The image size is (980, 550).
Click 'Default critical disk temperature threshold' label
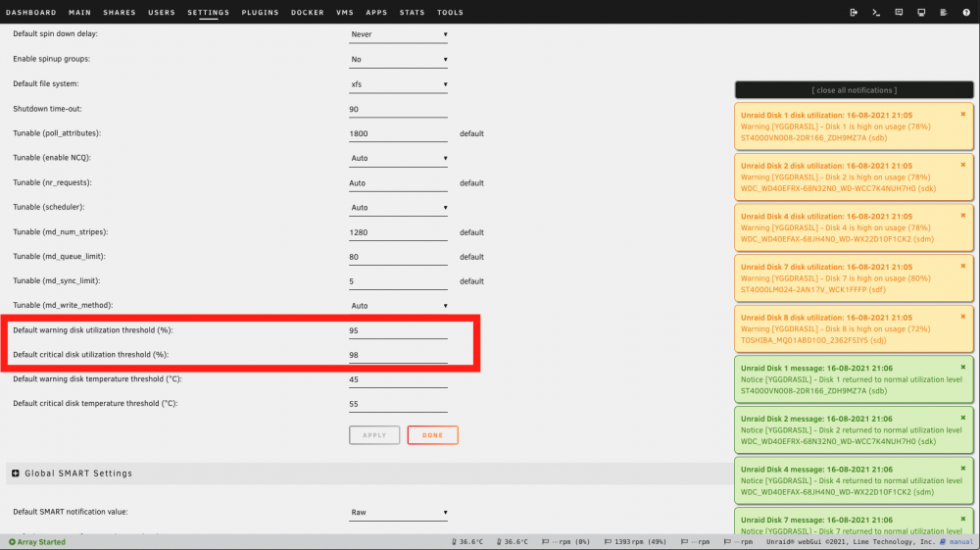pyautogui.click(x=95, y=404)
